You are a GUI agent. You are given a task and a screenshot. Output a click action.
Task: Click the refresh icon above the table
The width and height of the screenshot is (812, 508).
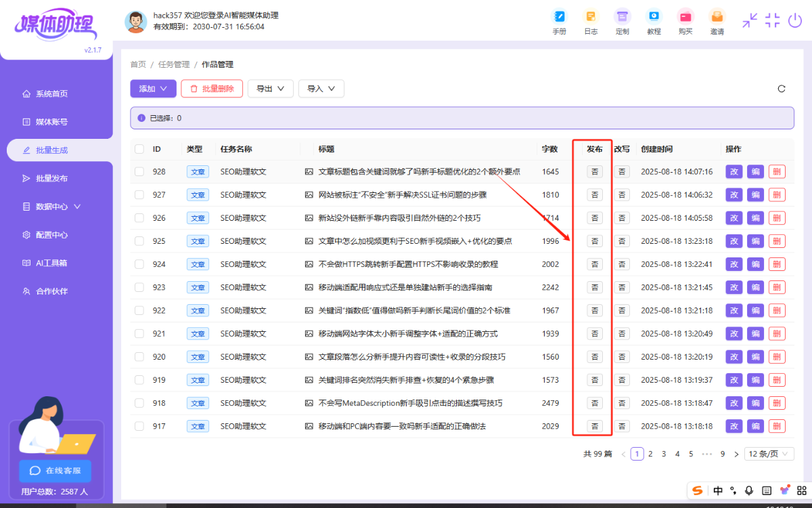tap(782, 88)
